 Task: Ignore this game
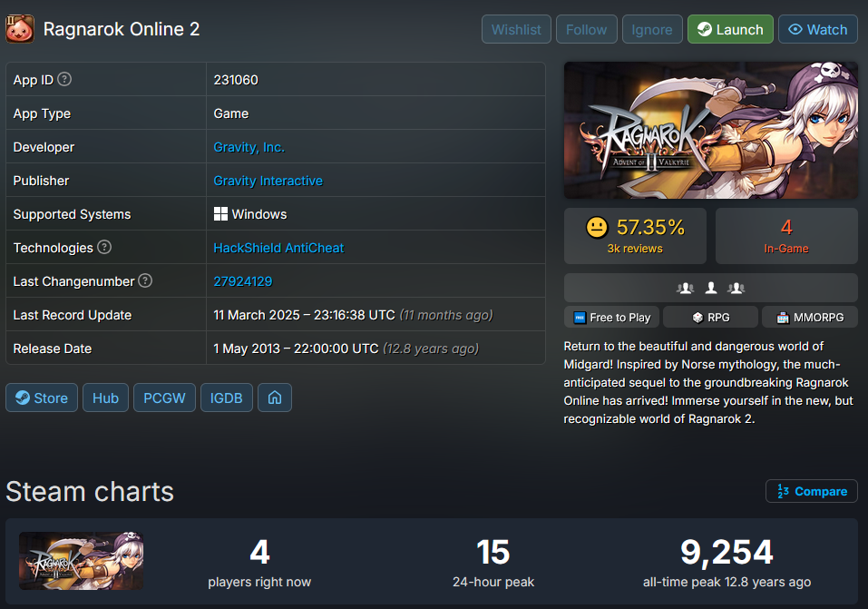[651, 29]
